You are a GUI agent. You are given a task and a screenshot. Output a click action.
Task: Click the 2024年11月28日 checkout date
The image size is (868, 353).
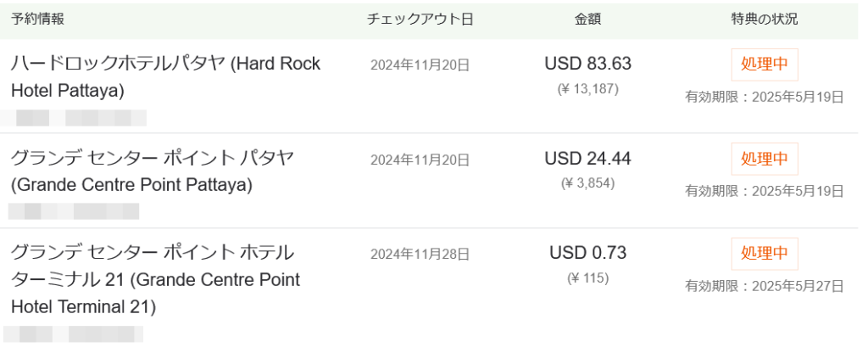pyautogui.click(x=420, y=254)
